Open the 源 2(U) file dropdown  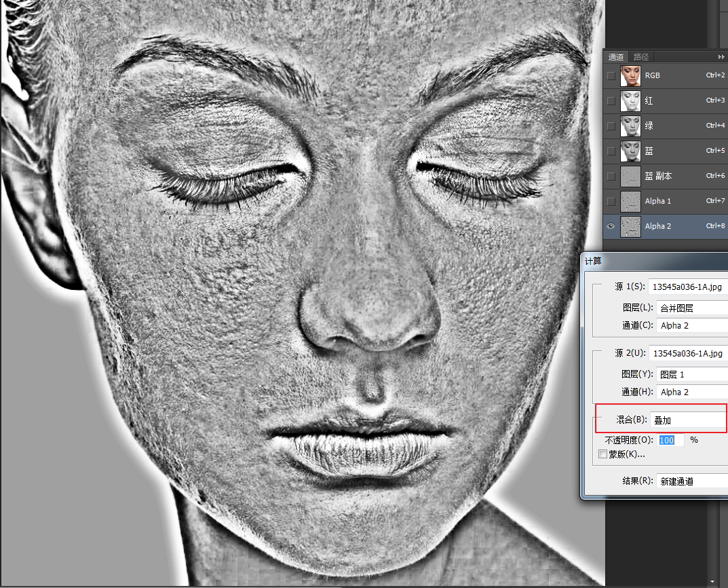click(x=689, y=354)
